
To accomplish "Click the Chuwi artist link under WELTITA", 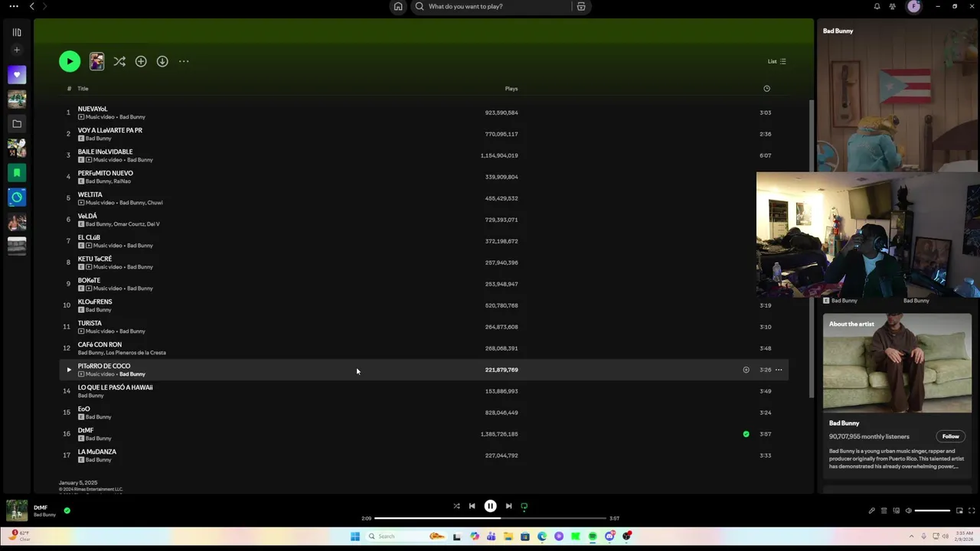I will pos(155,203).
